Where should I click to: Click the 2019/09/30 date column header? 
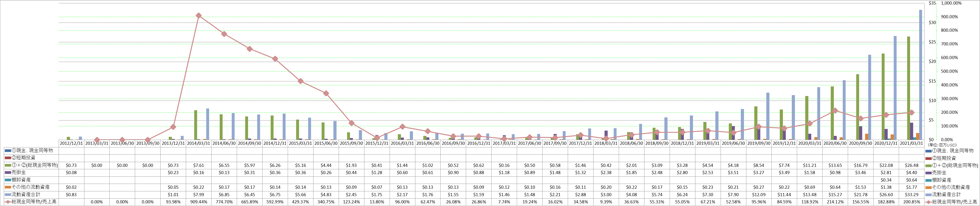click(x=759, y=143)
